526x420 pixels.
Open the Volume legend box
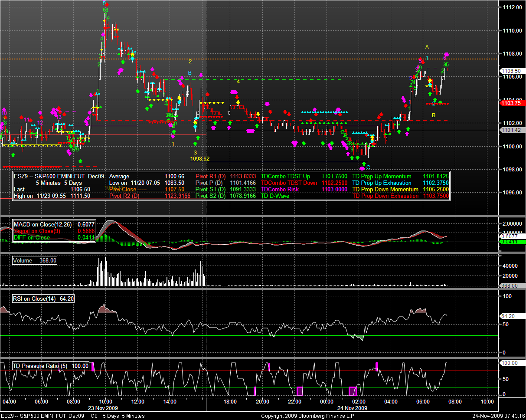pyautogui.click(x=34, y=260)
